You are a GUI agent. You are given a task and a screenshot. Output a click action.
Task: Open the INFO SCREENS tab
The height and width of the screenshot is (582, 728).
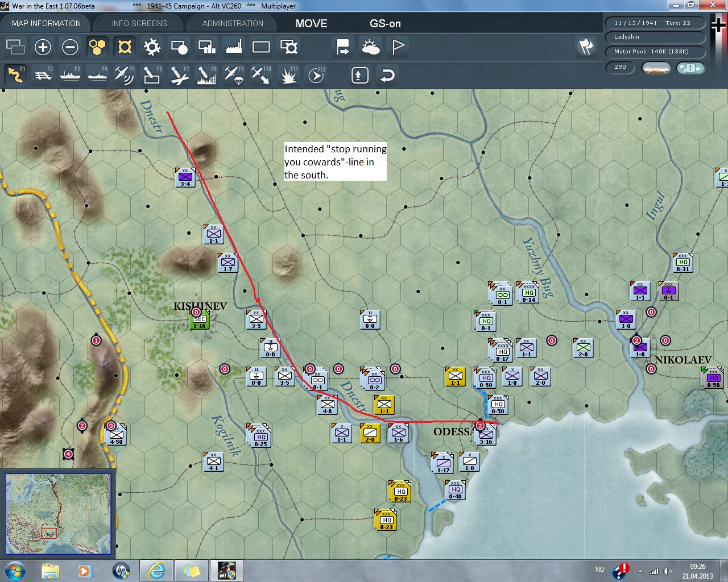point(139,23)
